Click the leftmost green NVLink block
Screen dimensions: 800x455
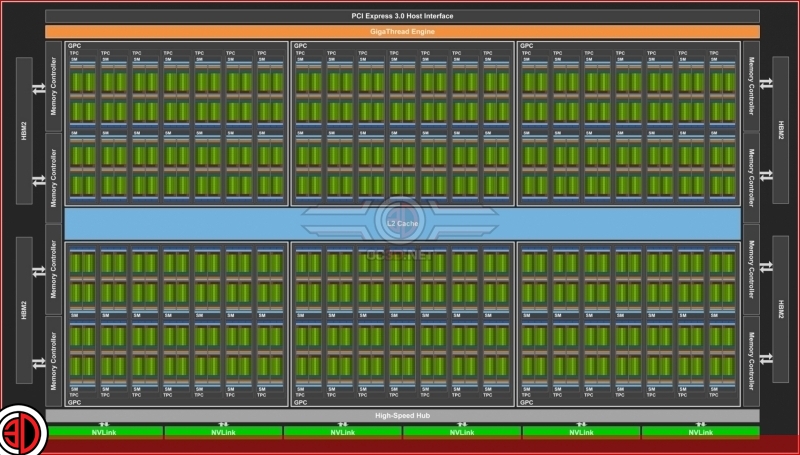(x=104, y=433)
